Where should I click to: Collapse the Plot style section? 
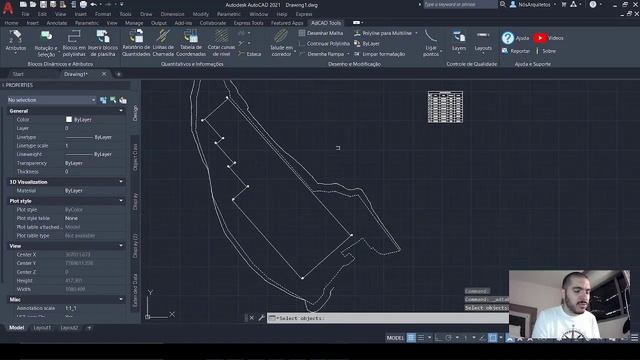[x=121, y=201]
